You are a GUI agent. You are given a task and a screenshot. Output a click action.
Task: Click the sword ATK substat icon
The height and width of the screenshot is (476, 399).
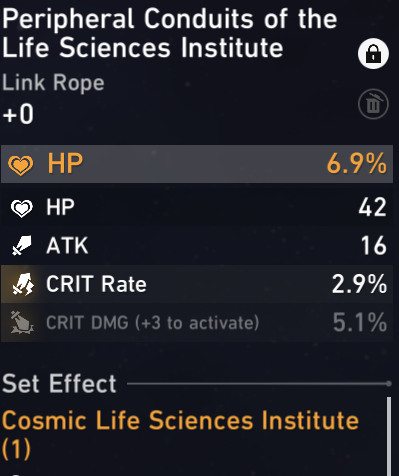[22, 246]
